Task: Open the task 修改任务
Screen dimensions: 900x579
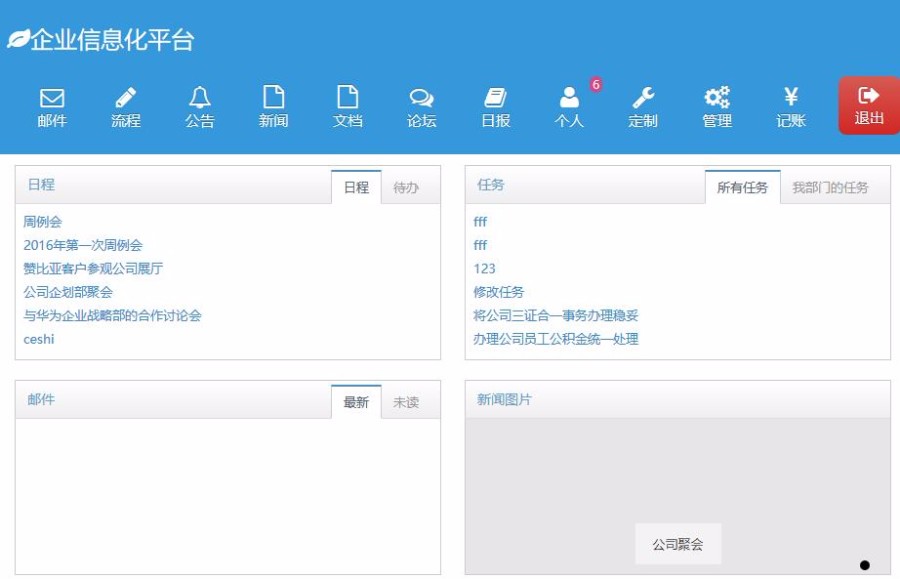Action: pyautogui.click(x=500, y=293)
